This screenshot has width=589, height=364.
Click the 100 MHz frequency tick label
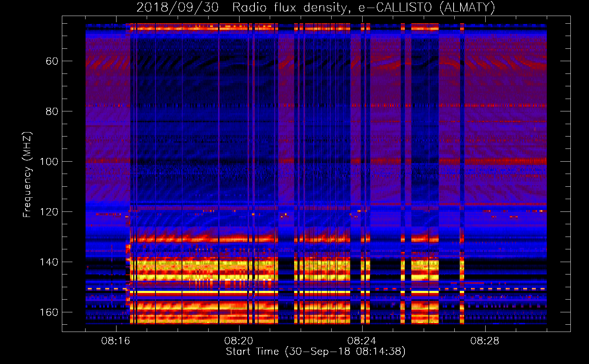49,162
